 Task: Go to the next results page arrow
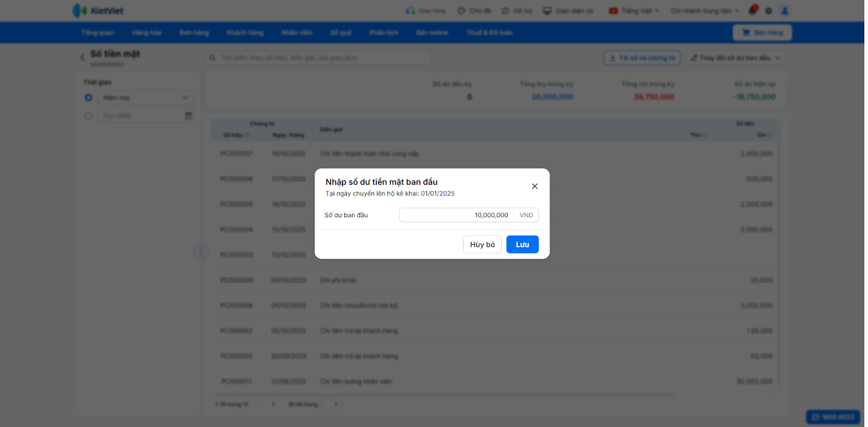273,404
